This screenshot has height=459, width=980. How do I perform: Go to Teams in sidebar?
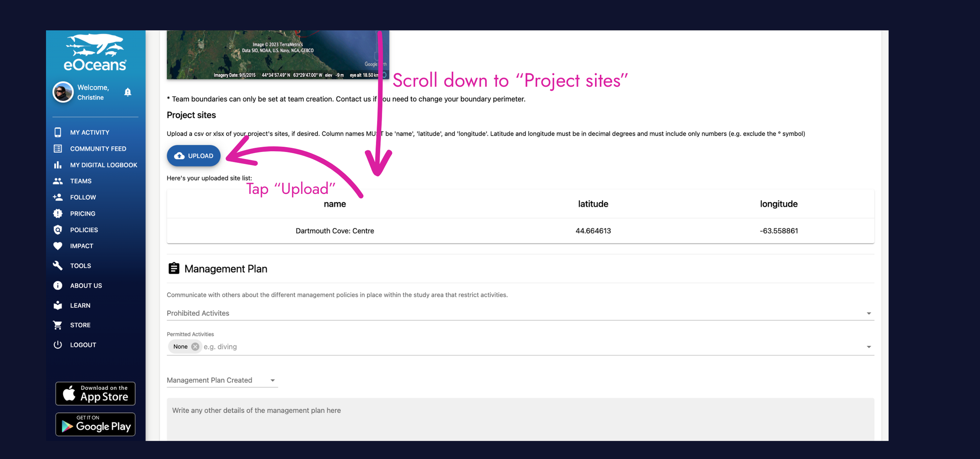80,181
